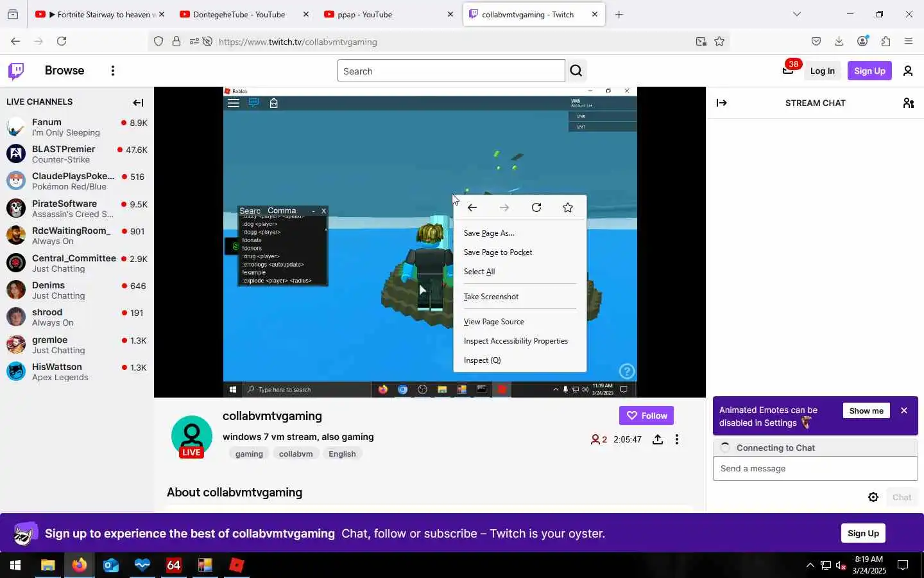Open HisWattson live channel

click(77, 372)
